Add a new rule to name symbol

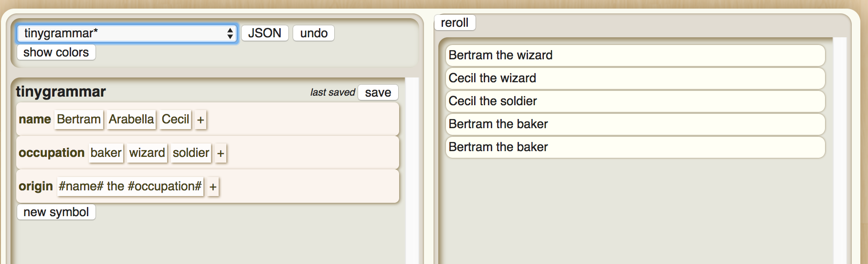tap(201, 120)
